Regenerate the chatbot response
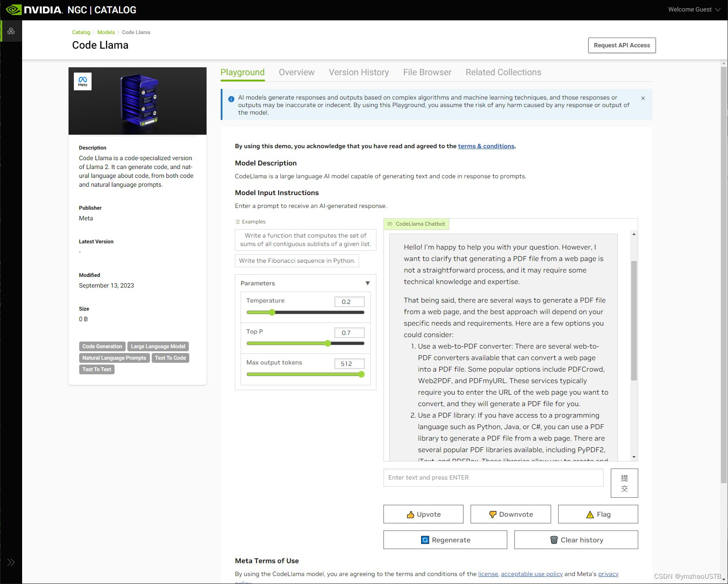The image size is (728, 584). click(x=445, y=540)
